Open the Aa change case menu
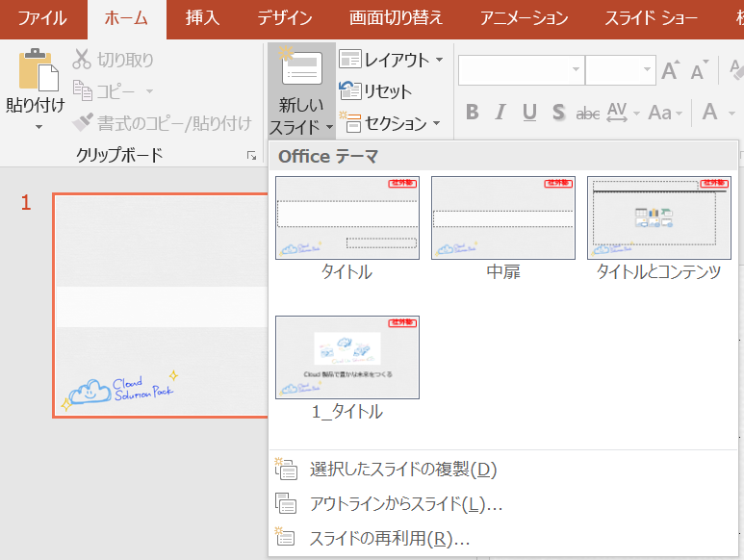The width and height of the screenshot is (744, 560). pos(665,113)
